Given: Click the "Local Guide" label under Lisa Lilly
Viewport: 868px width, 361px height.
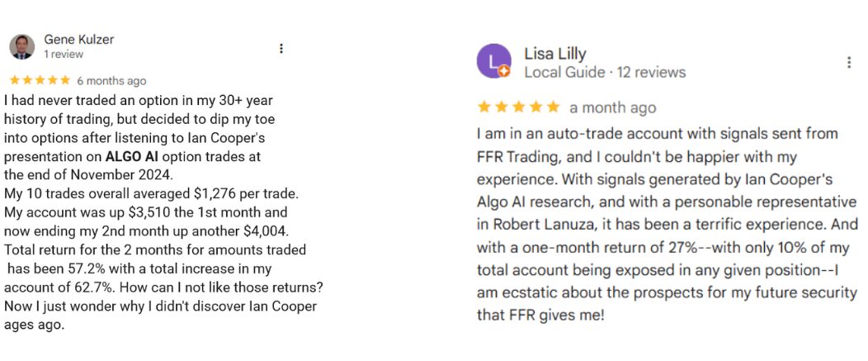Looking at the screenshot, I should point(563,73).
